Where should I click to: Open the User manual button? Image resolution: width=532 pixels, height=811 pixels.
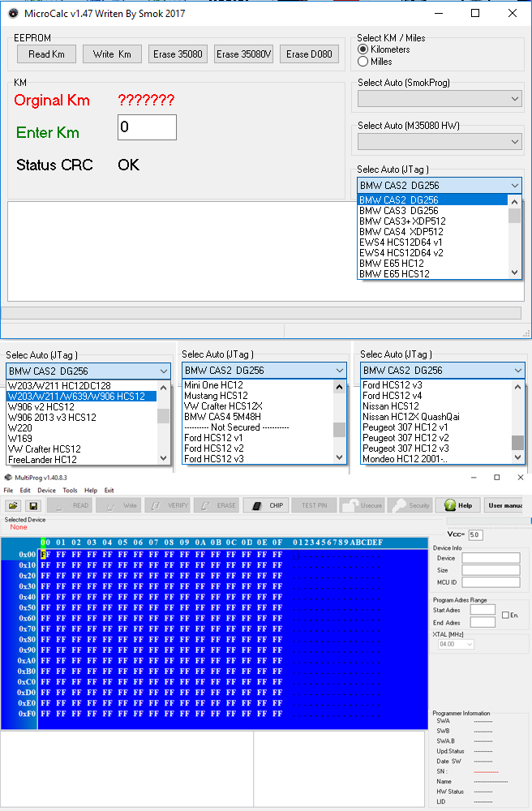click(503, 505)
